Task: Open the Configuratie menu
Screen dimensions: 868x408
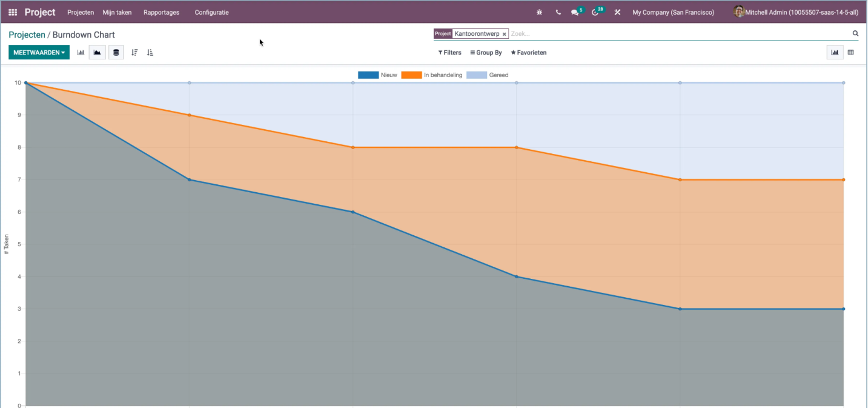Action: 211,12
